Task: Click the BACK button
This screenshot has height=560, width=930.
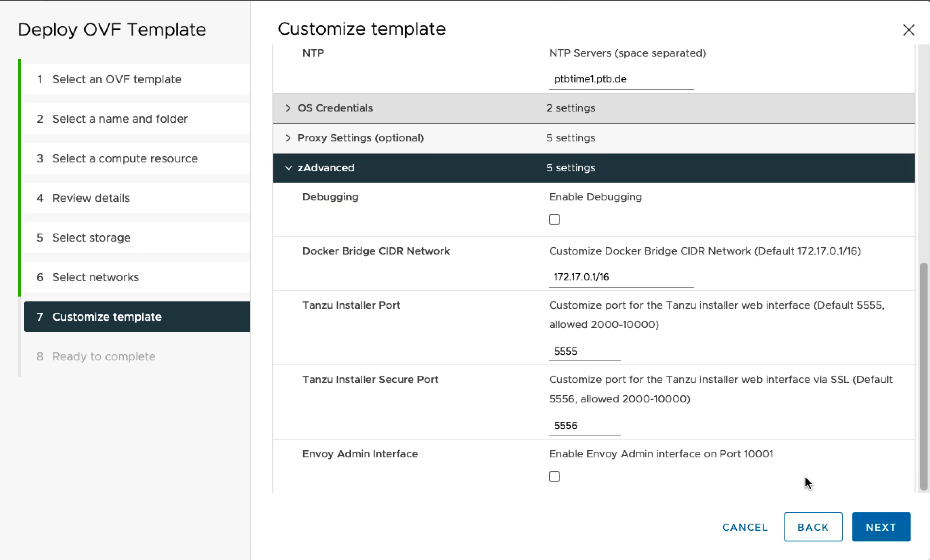Action: click(813, 527)
